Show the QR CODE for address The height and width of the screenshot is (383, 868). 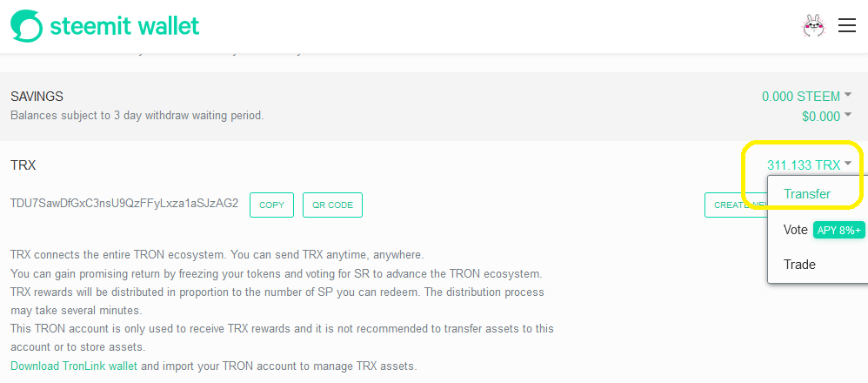(333, 205)
